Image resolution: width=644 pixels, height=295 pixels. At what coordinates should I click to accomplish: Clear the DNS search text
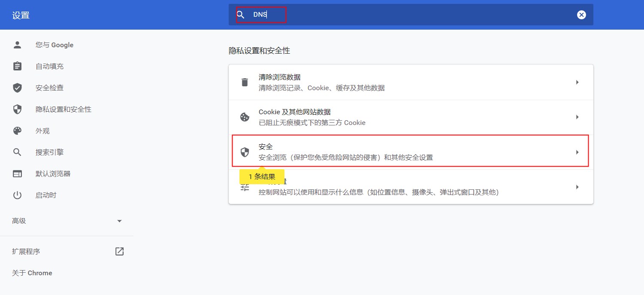[581, 15]
